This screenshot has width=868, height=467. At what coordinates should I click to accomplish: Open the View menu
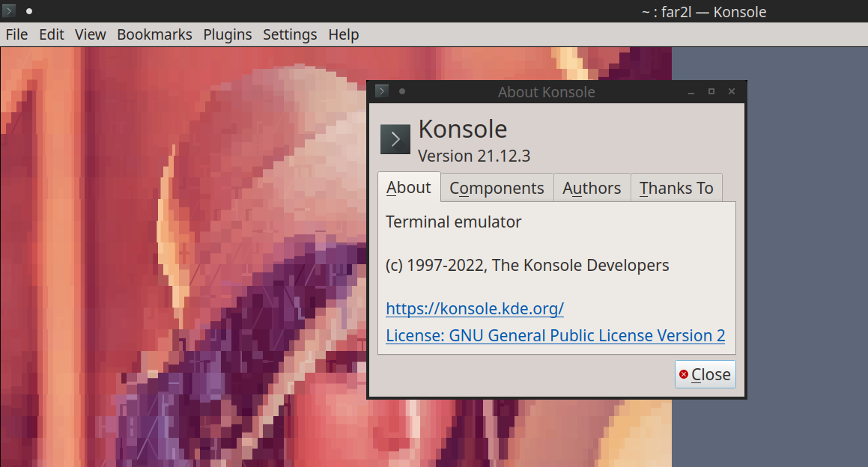(x=90, y=34)
